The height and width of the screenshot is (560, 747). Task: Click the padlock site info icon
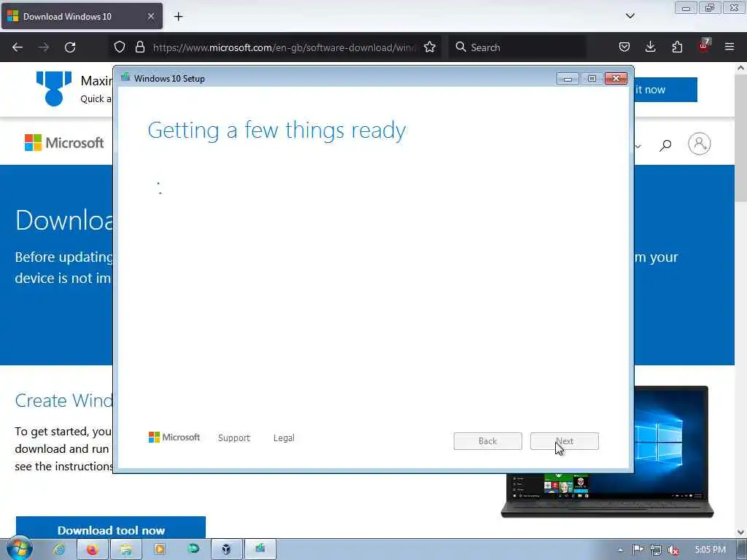139,47
